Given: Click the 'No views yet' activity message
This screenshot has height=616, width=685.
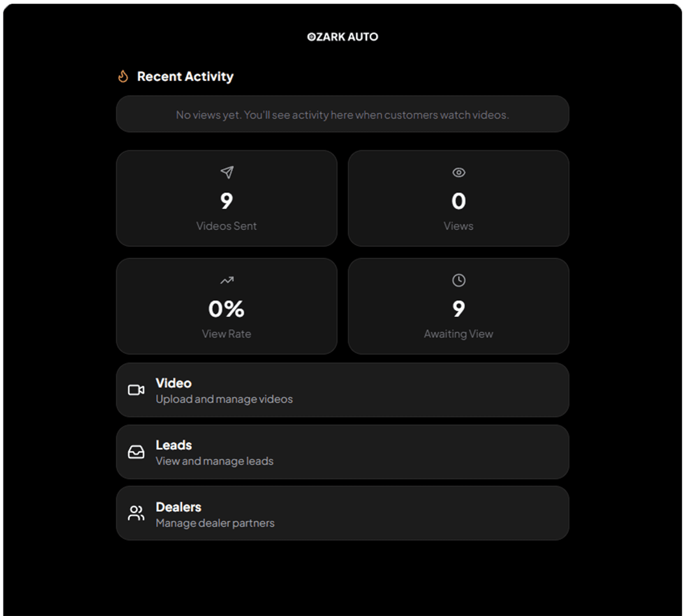Looking at the screenshot, I should pos(342,115).
